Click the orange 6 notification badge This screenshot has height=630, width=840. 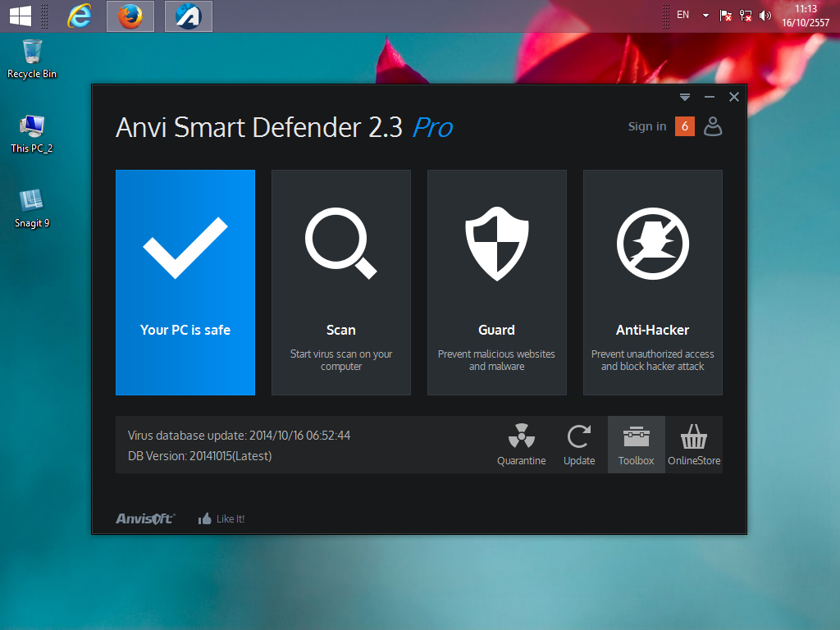click(x=685, y=126)
